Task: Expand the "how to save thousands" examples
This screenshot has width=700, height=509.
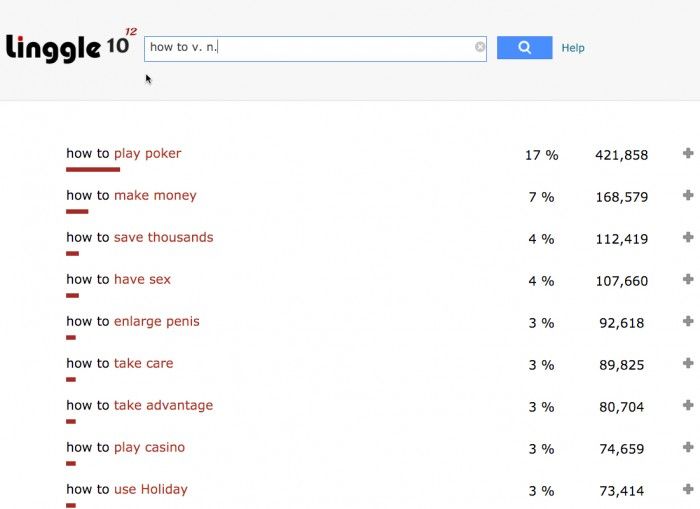Action: pos(688,238)
